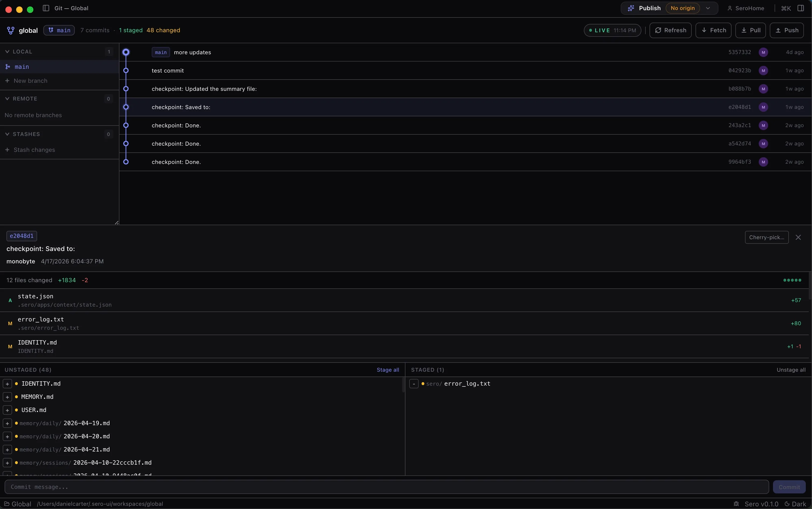812x509 pixels.
Task: Collapse the STASHES section
Action: (7, 134)
